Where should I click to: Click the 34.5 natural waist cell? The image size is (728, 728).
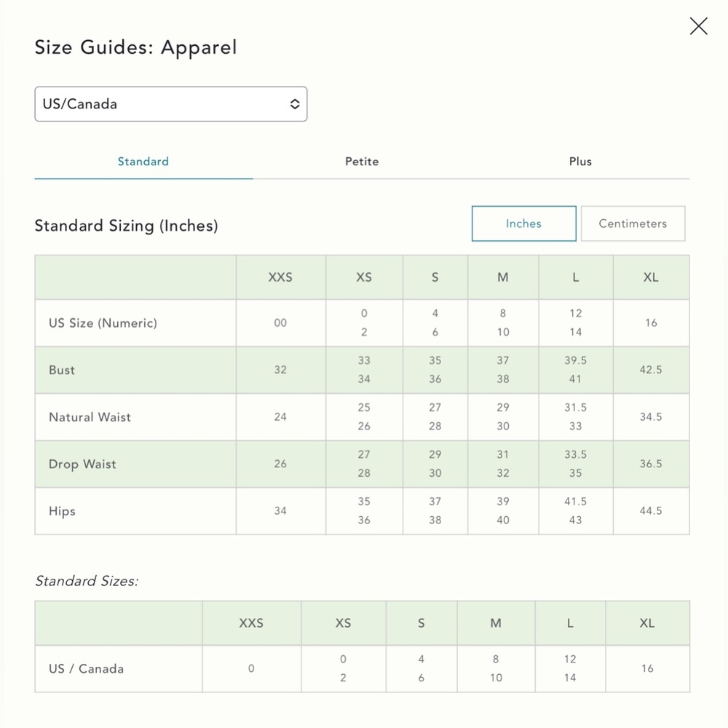[x=651, y=417]
